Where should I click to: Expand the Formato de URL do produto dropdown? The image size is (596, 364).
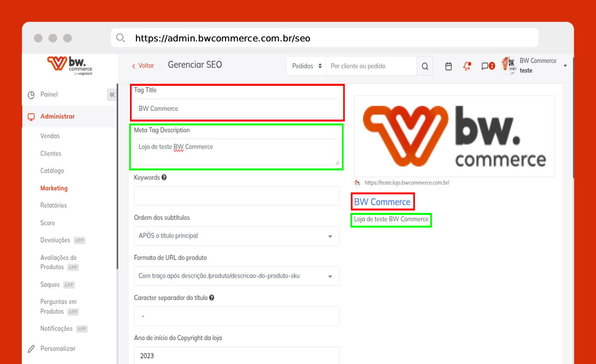236,276
